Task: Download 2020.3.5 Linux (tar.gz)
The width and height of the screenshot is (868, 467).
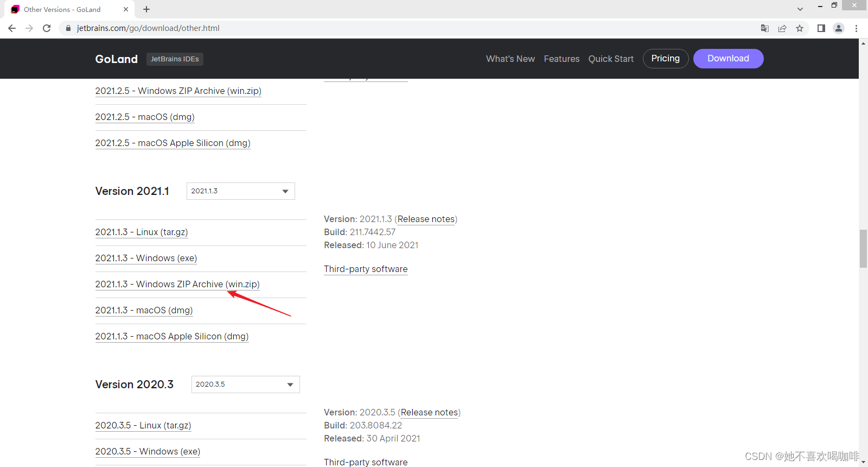Action: [x=143, y=426]
